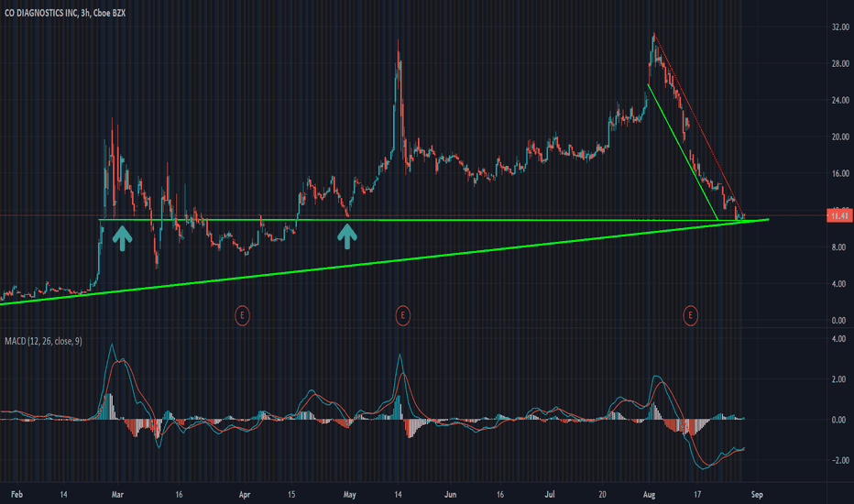This screenshot has width=854, height=504.
Task: Click the Jul date label
Action: (x=550, y=495)
